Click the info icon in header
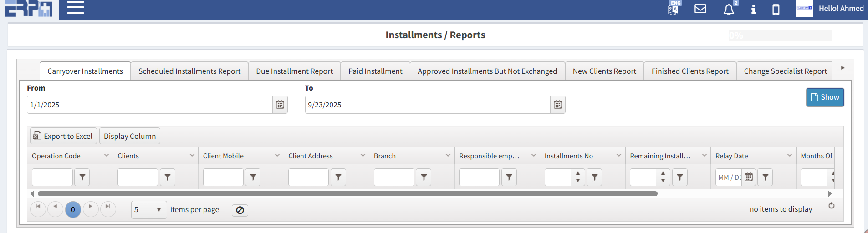Viewport: 868px width, 233px height. [x=753, y=9]
